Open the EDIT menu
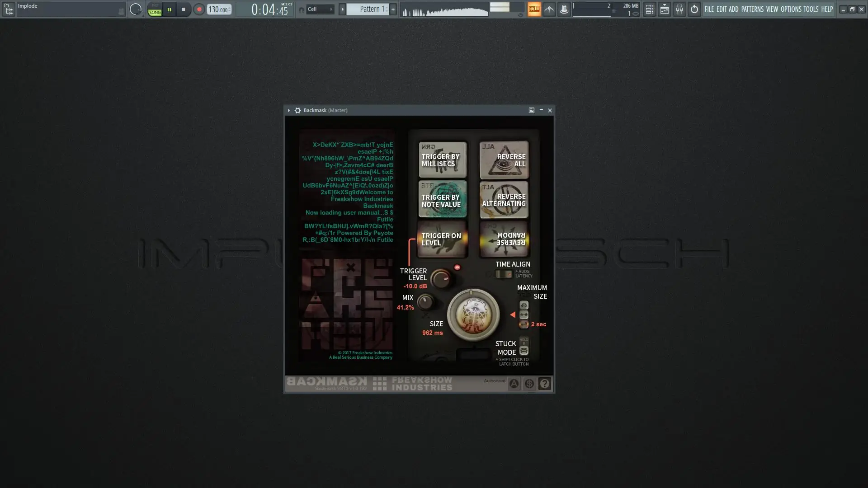Screen dimensions: 868x488 tap(722, 9)
